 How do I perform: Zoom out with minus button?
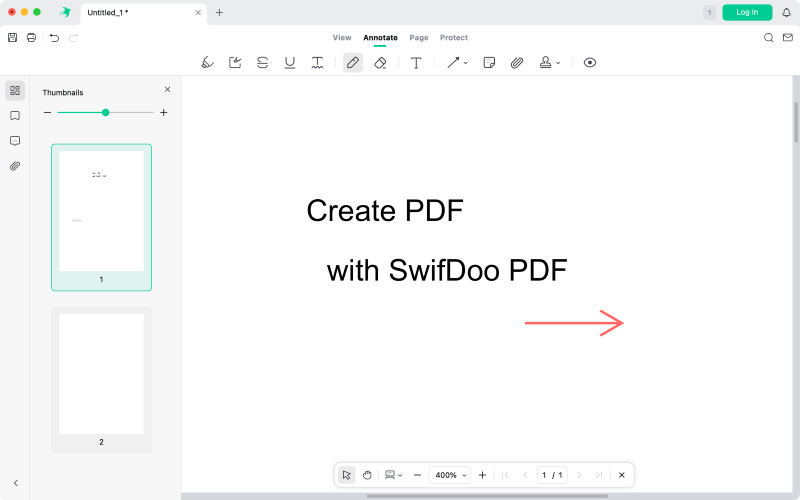[x=417, y=475]
